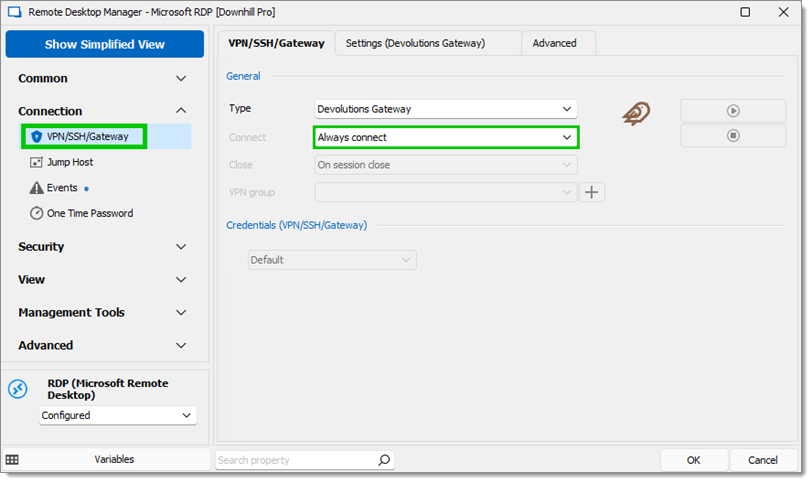Screen dimensions: 812x483
Task: Open the VPN group dropdown
Action: (445, 192)
